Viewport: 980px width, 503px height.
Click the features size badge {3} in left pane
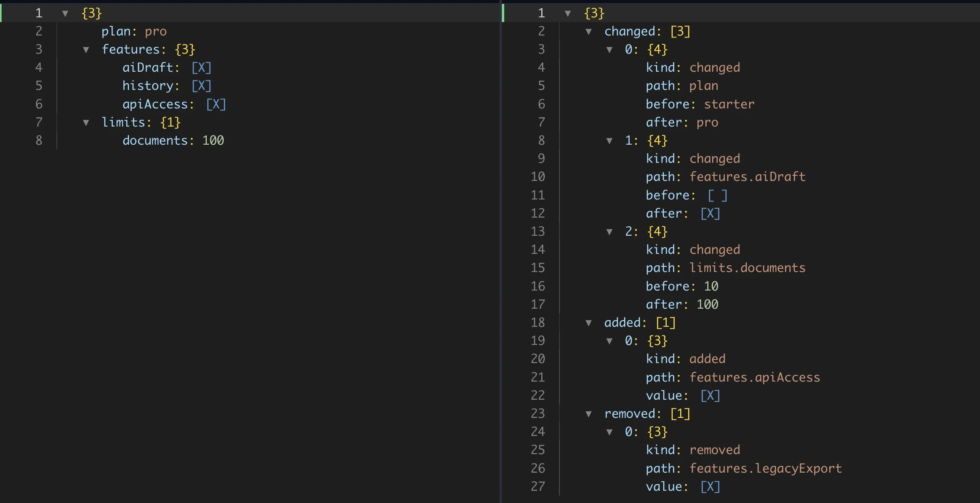185,50
